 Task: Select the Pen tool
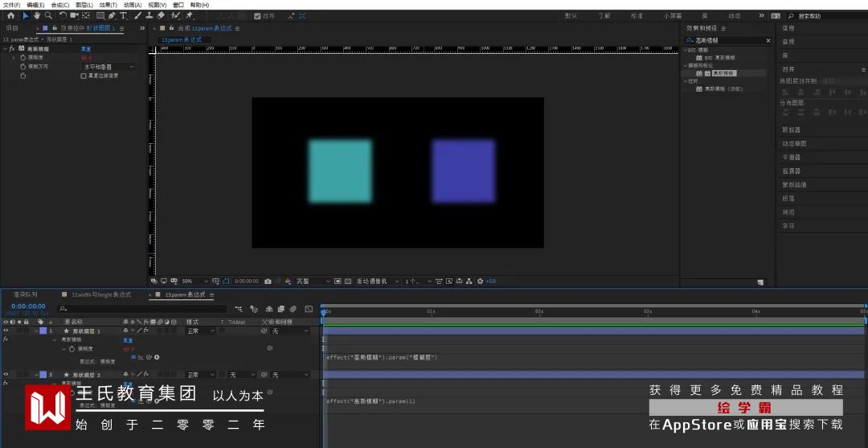pyautogui.click(x=112, y=15)
